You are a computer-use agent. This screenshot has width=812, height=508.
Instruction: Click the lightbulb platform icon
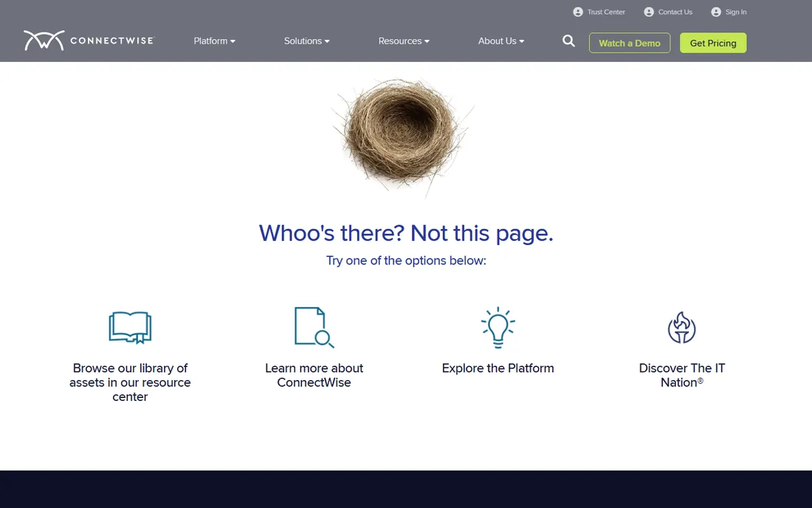coord(498,327)
